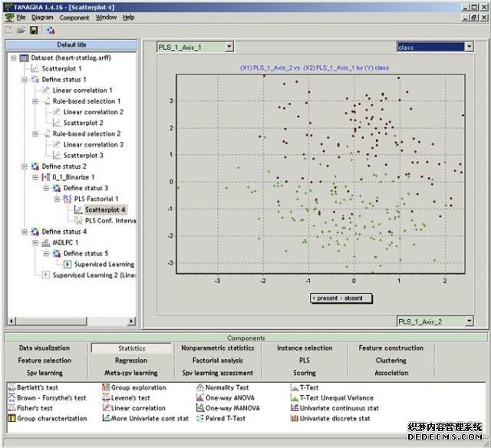Viewport: 491px width, 448px height.
Task: Open the Component menu
Action: [x=74, y=17]
